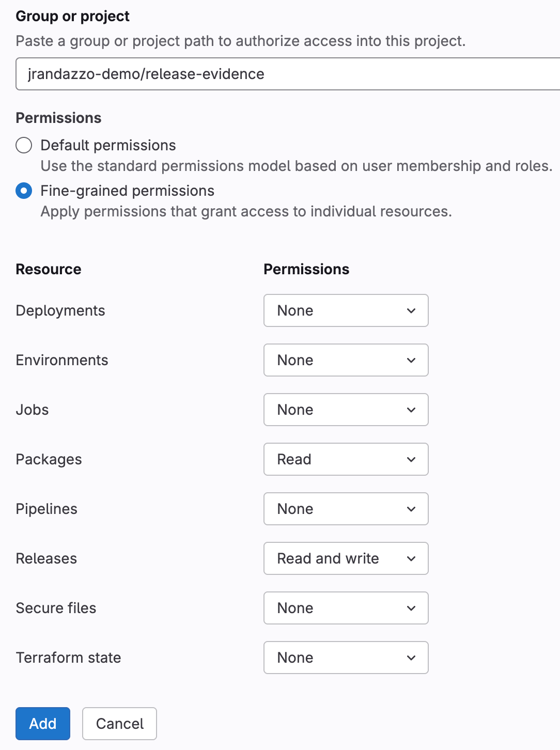The width and height of the screenshot is (560, 750).
Task: Select the Fine-grained permissions radio button
Action: [x=24, y=191]
